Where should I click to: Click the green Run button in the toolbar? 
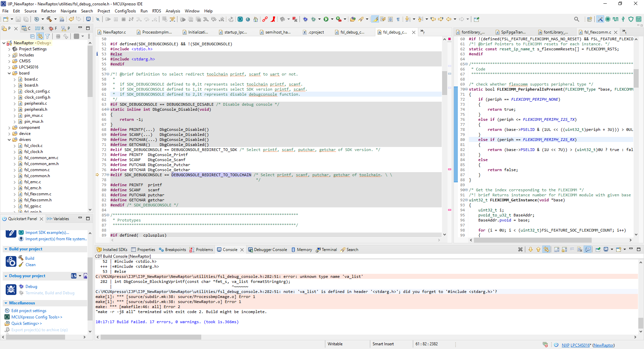[326, 19]
